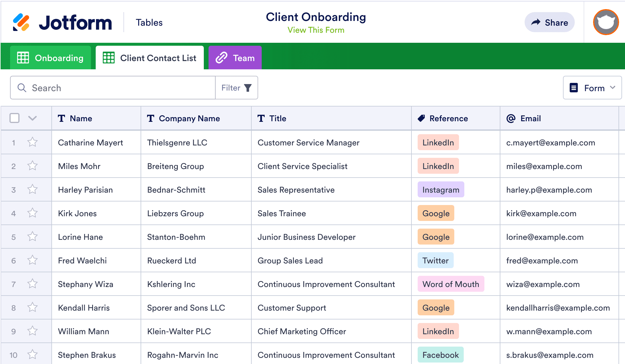Open the View This Form link
The height and width of the screenshot is (364, 625).
[316, 30]
